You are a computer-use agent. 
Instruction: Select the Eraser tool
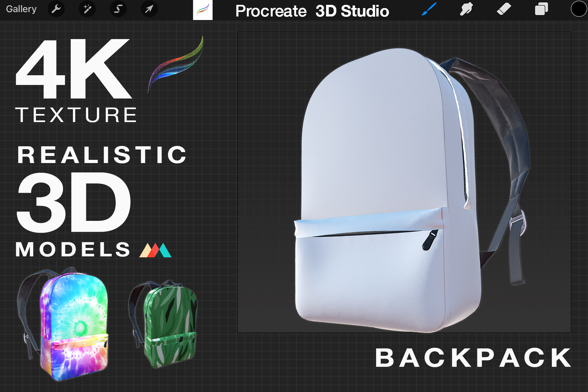point(504,9)
